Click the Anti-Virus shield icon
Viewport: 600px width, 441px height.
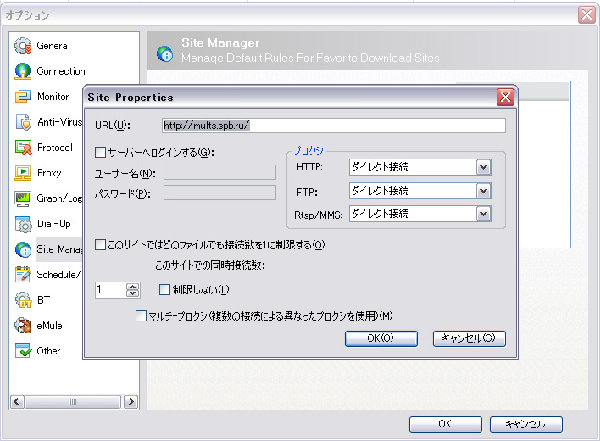22,122
